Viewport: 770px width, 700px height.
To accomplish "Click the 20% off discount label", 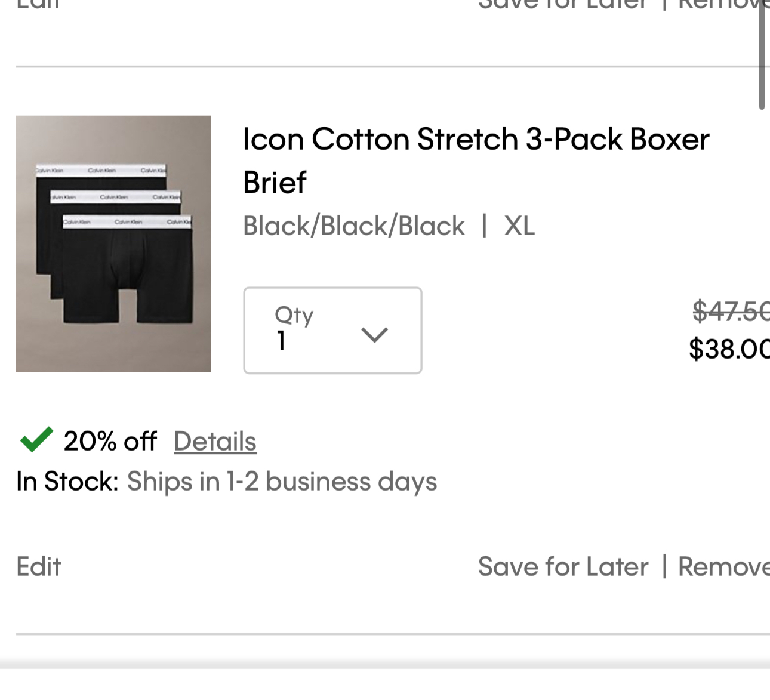I will point(110,442).
